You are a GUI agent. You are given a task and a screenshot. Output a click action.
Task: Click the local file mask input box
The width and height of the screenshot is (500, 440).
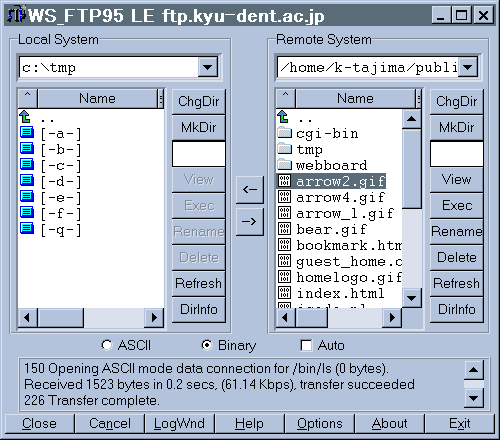click(x=199, y=154)
